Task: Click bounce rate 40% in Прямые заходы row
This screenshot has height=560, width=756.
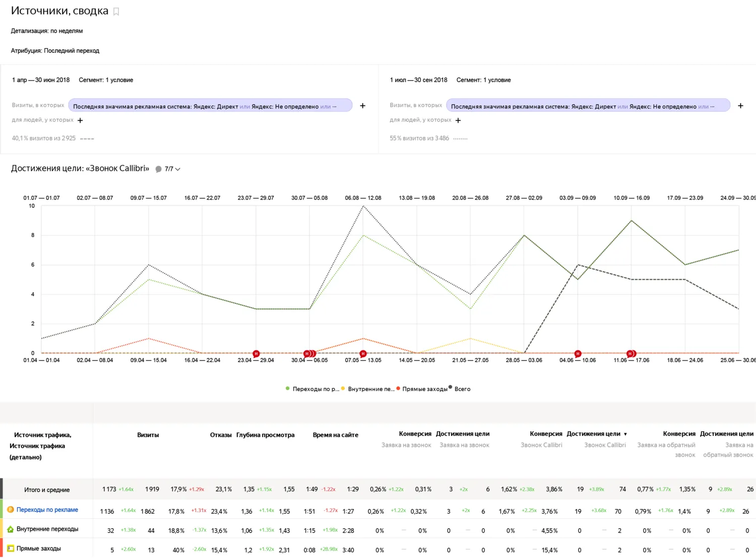Action: point(178,550)
